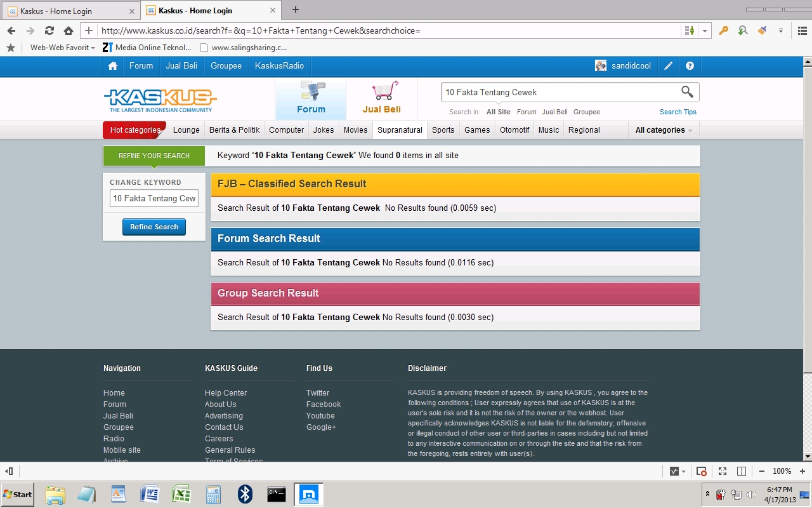The height and width of the screenshot is (508, 812).
Task: Open the Search Tips link
Action: (x=678, y=112)
